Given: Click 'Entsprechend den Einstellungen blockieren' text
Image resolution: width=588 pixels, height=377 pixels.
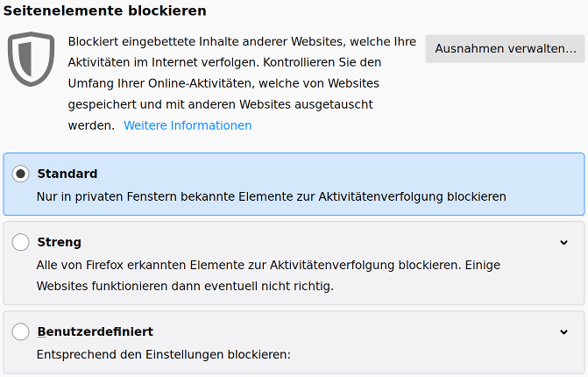Looking at the screenshot, I should click(164, 354).
